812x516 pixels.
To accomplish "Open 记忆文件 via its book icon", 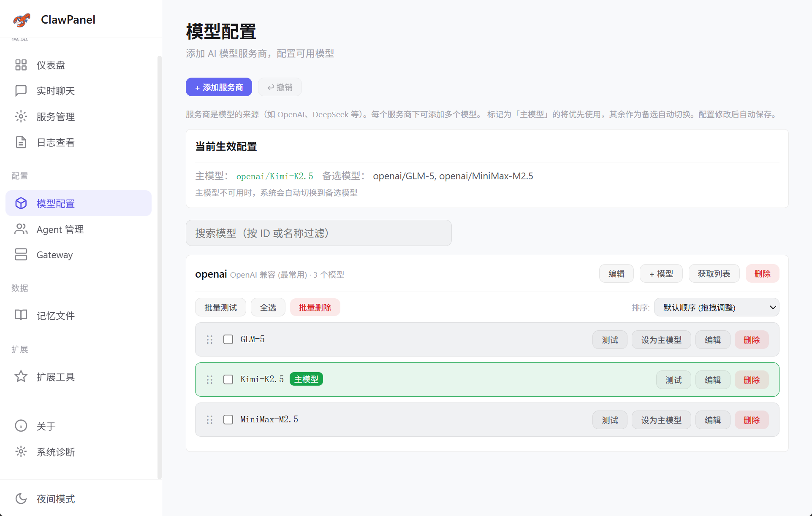I will pos(21,315).
